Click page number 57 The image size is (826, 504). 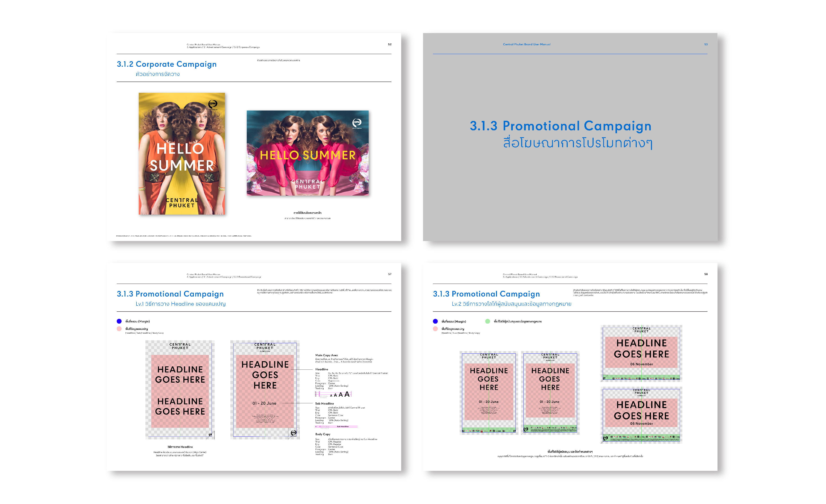click(x=390, y=274)
